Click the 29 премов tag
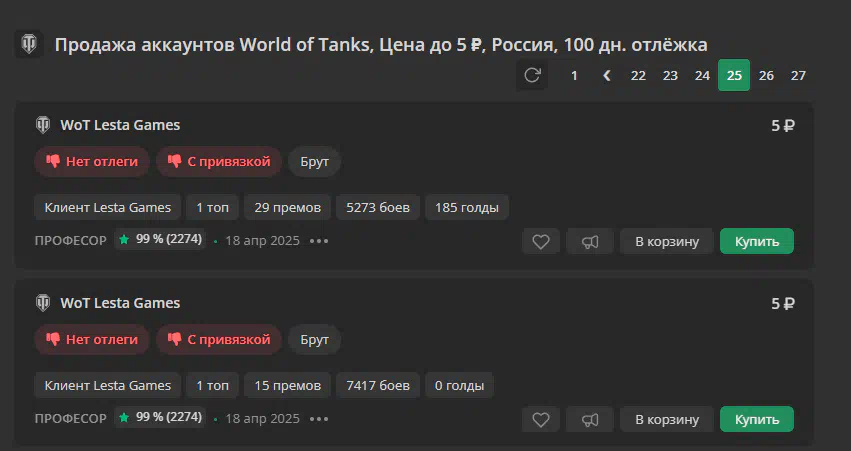Screen dimensions: 851x451 [288, 207]
